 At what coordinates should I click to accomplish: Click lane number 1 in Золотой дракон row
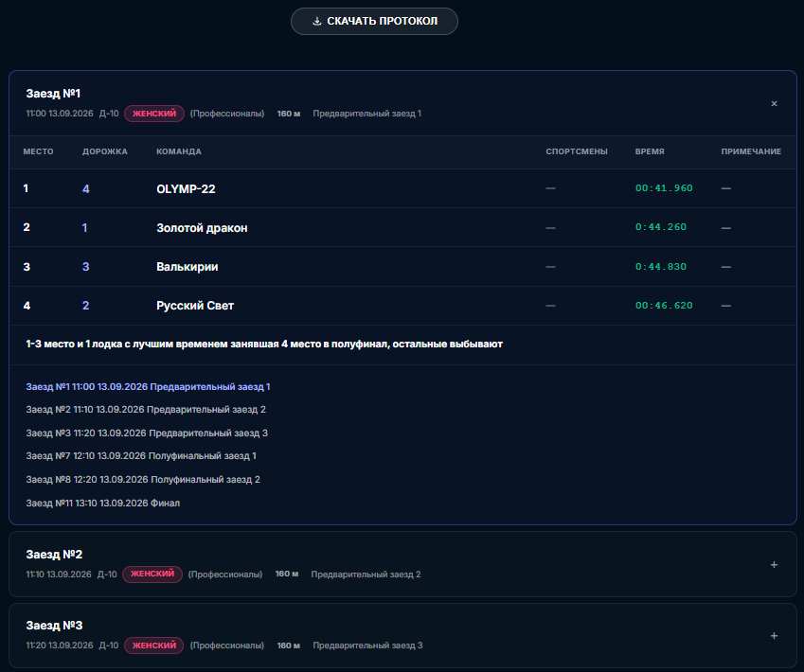pos(84,228)
